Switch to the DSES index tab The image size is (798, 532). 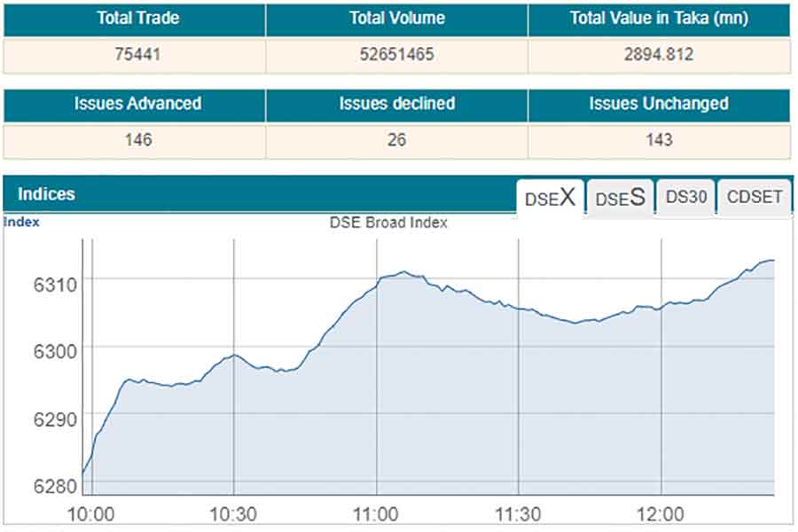[x=619, y=198]
